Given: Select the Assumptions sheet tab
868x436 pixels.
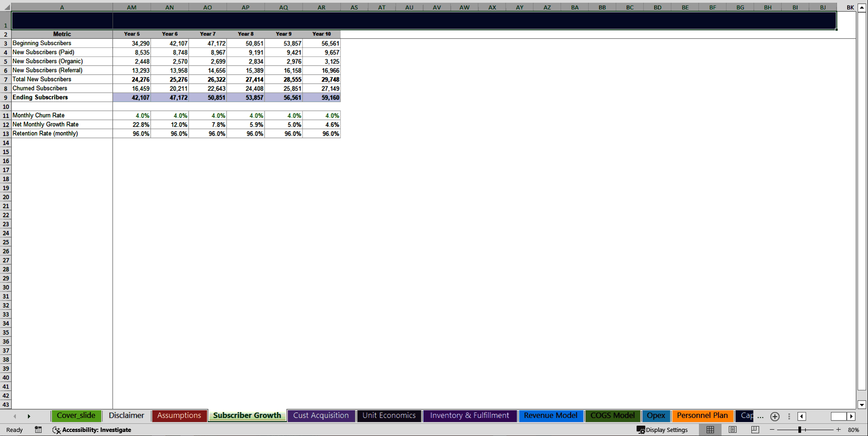Looking at the screenshot, I should pos(179,416).
